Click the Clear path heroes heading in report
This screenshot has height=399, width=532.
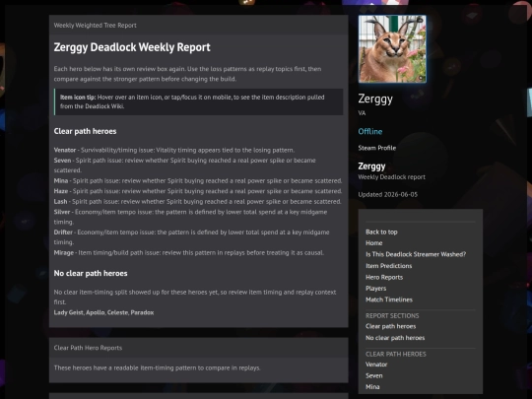tap(85, 131)
